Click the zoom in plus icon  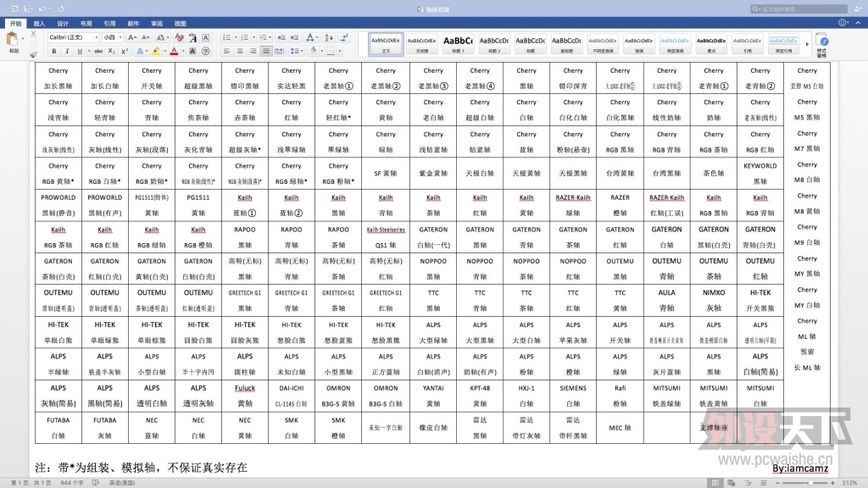(832, 483)
